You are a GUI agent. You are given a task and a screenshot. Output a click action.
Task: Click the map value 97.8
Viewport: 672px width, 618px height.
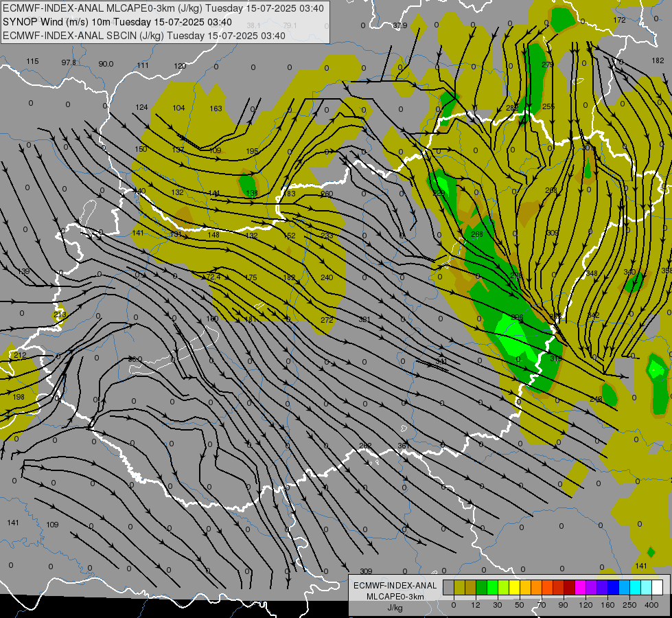[69, 62]
